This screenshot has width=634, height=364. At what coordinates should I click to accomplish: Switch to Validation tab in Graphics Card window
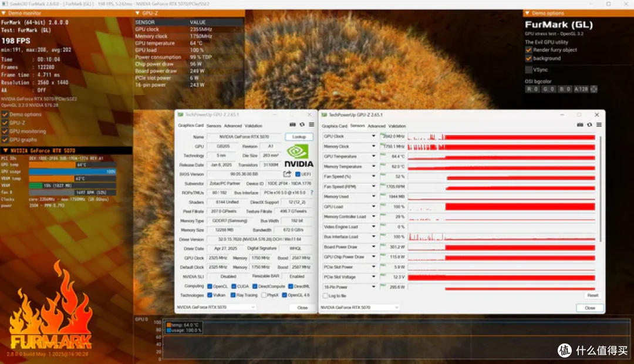point(254,126)
